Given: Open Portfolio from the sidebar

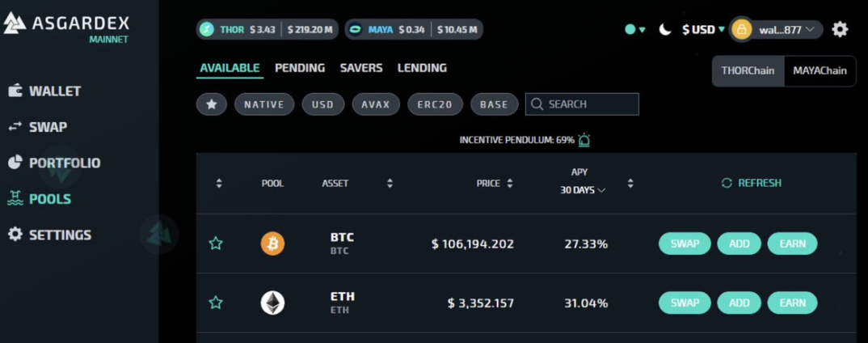Looking at the screenshot, I should (x=64, y=163).
